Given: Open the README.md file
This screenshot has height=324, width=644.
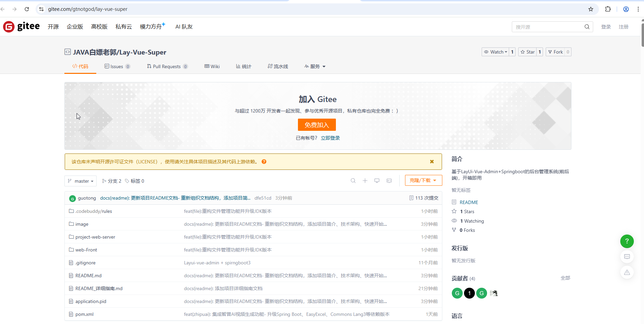Looking at the screenshot, I should pyautogui.click(x=88, y=276).
